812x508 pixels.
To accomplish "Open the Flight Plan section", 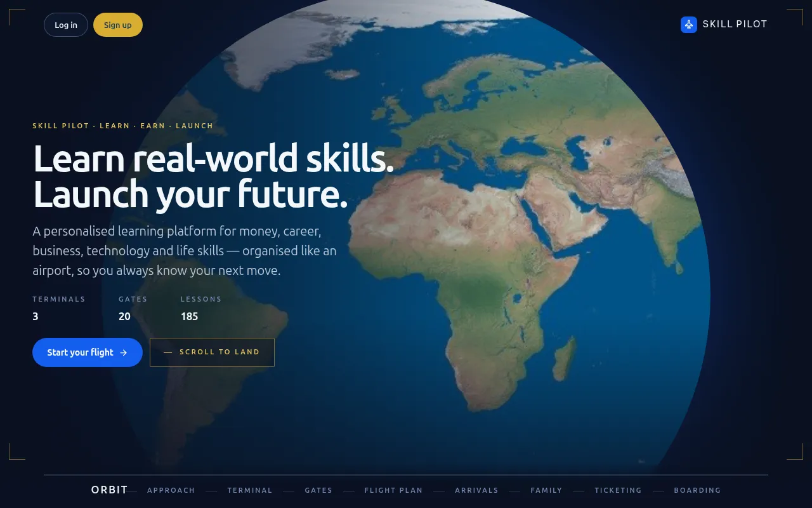I will 393,490.
